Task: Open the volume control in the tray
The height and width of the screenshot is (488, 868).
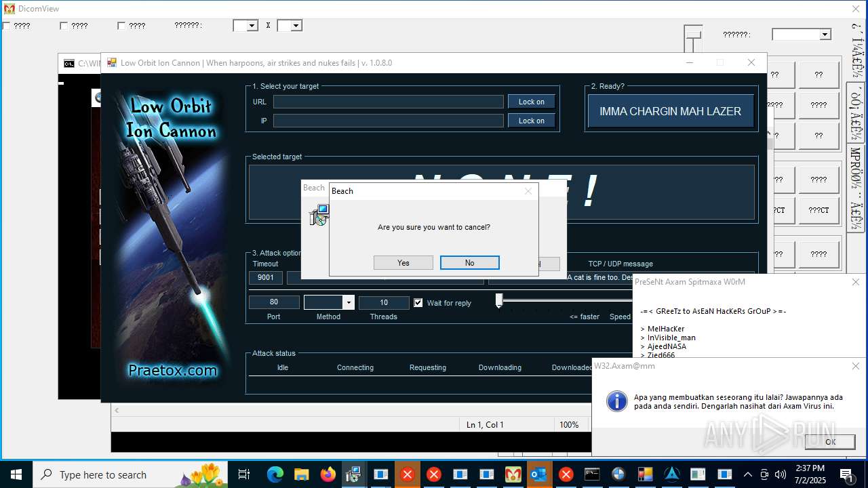Action: (x=781, y=474)
